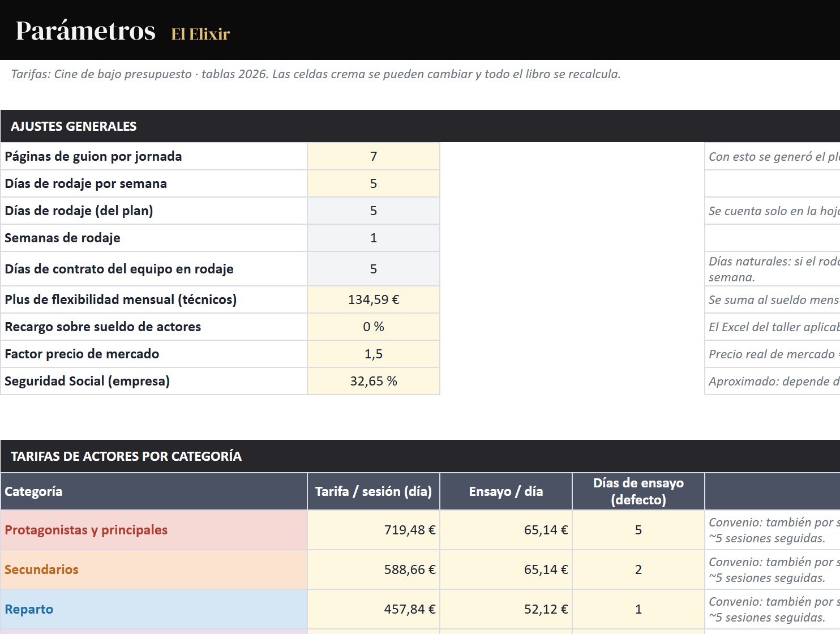Select the 'Secundarios' category cell

pos(154,569)
